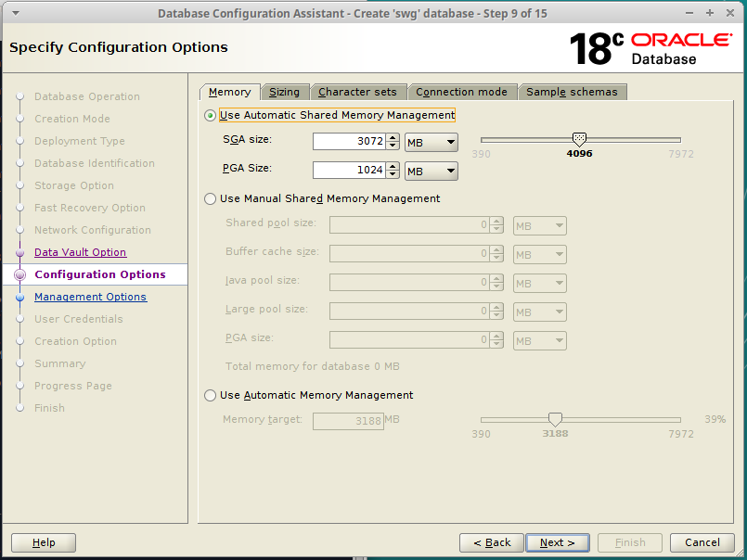The width and height of the screenshot is (747, 560).
Task: Select current Configuration Options step
Action: 100,274
